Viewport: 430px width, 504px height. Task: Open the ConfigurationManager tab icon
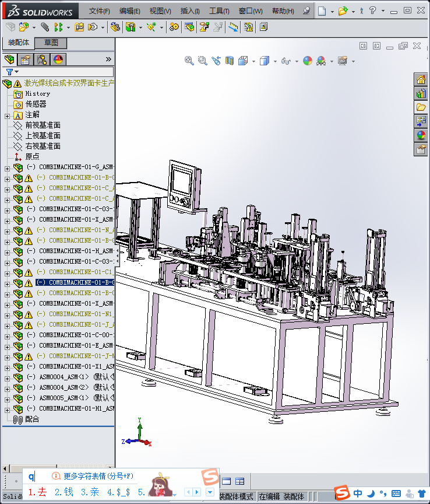(x=42, y=60)
